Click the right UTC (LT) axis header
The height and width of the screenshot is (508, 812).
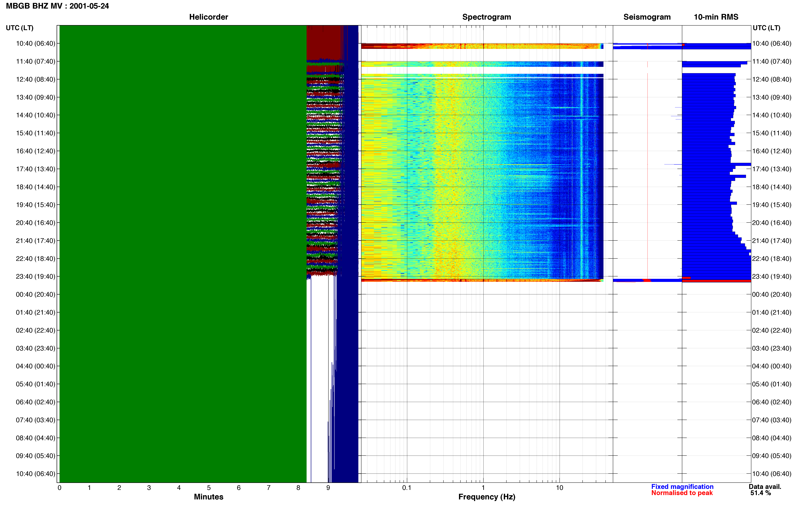(766, 28)
